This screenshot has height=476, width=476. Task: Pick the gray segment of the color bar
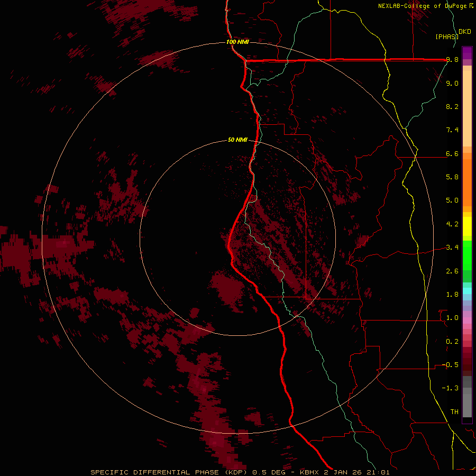click(467, 397)
